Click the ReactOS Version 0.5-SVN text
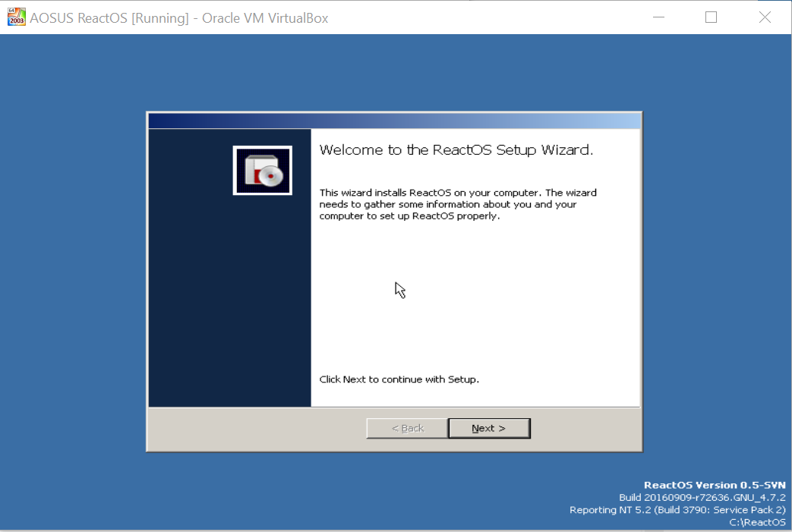Screen dimensions: 792x532 (715, 485)
